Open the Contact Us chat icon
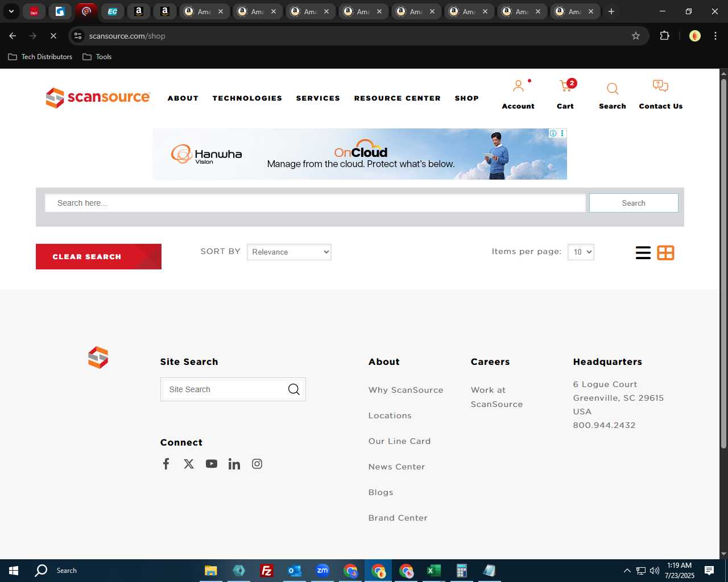The image size is (728, 582). (660, 86)
